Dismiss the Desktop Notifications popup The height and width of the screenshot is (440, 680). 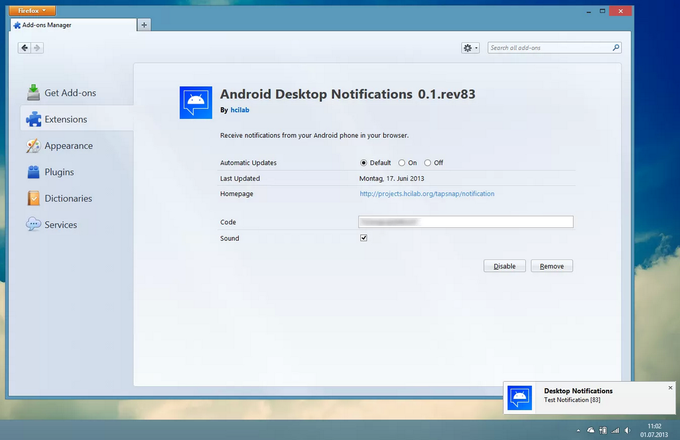click(x=670, y=388)
